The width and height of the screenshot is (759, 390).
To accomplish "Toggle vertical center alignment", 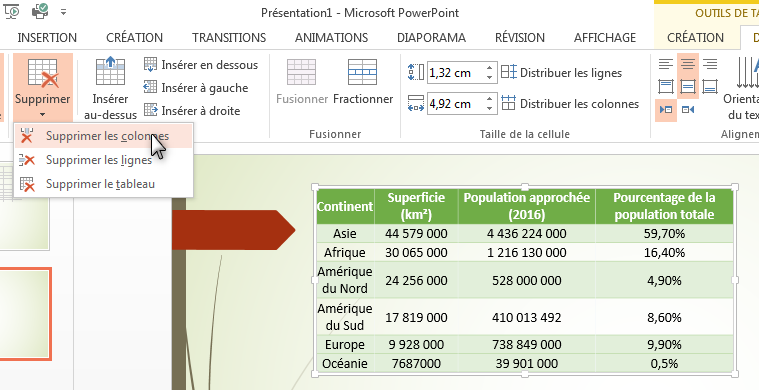I will point(688,87).
